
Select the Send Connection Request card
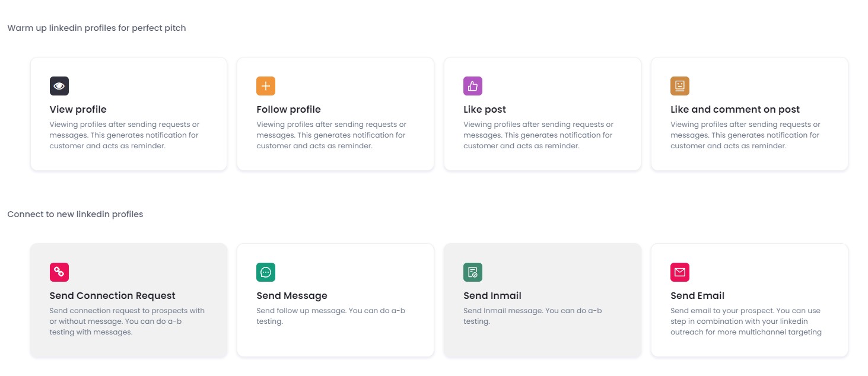click(x=128, y=300)
